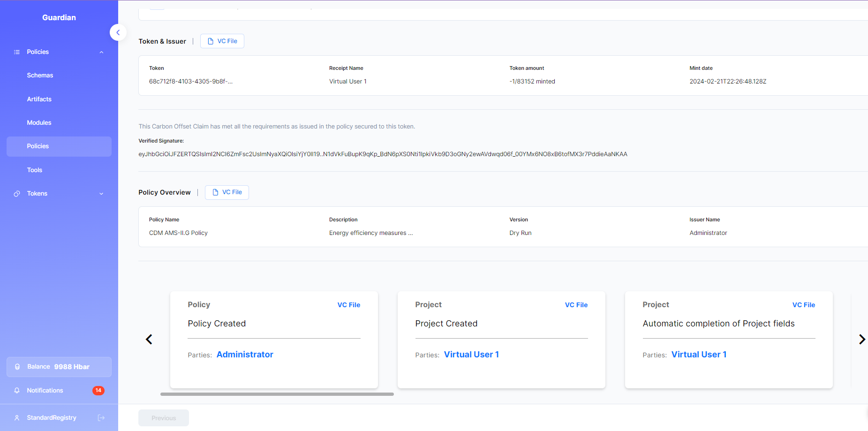Screen dimensions: 868x431
Task: Open VC File link on Project Created card
Action: tap(576, 305)
